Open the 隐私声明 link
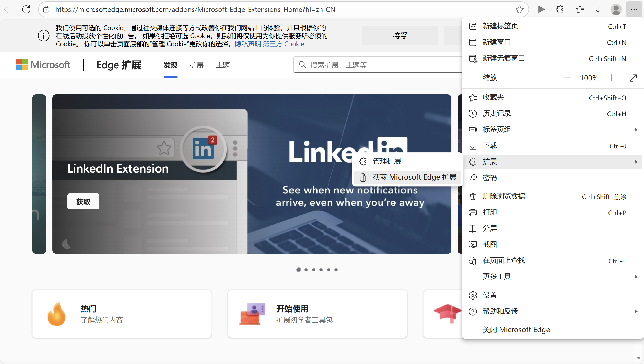 248,44
